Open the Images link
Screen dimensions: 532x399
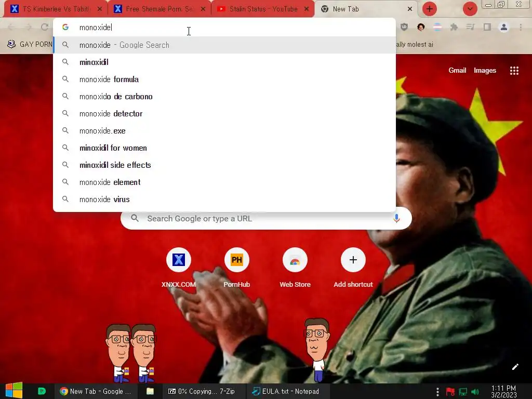[485, 70]
